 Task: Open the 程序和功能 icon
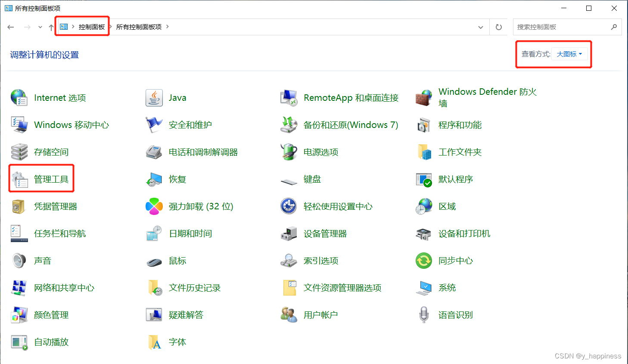(423, 125)
